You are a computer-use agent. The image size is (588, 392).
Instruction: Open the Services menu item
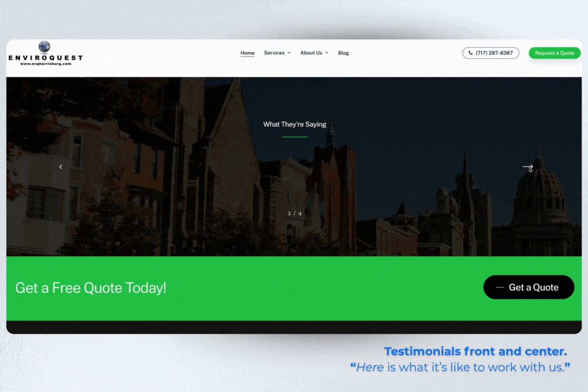click(274, 53)
